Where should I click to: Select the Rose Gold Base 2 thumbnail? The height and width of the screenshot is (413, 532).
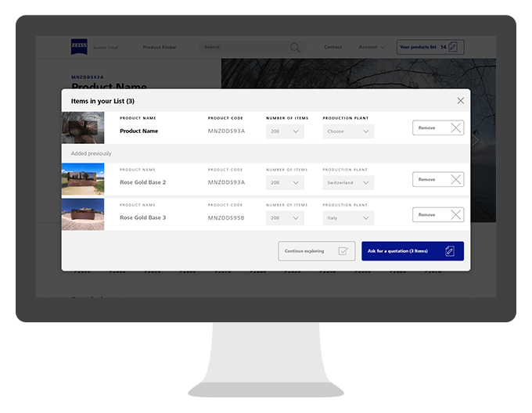pyautogui.click(x=83, y=179)
